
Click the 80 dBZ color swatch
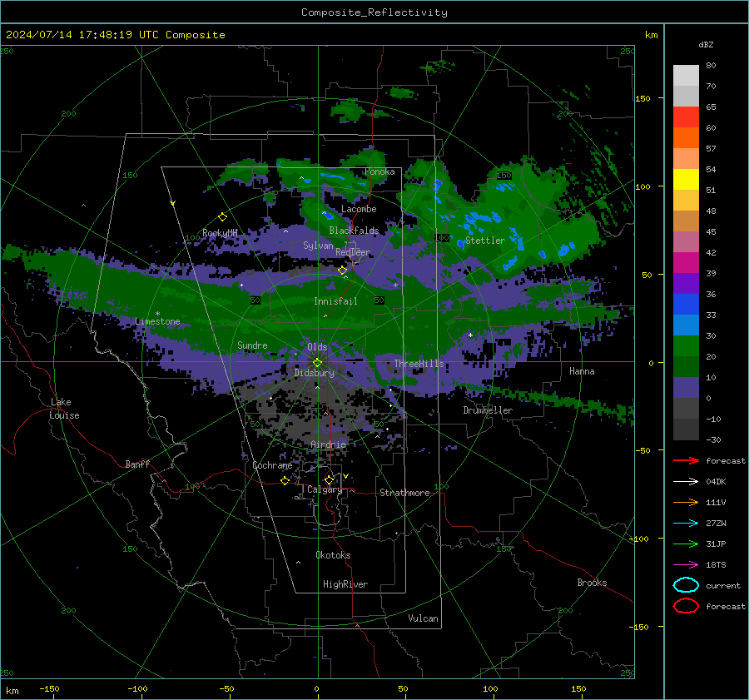tap(686, 75)
